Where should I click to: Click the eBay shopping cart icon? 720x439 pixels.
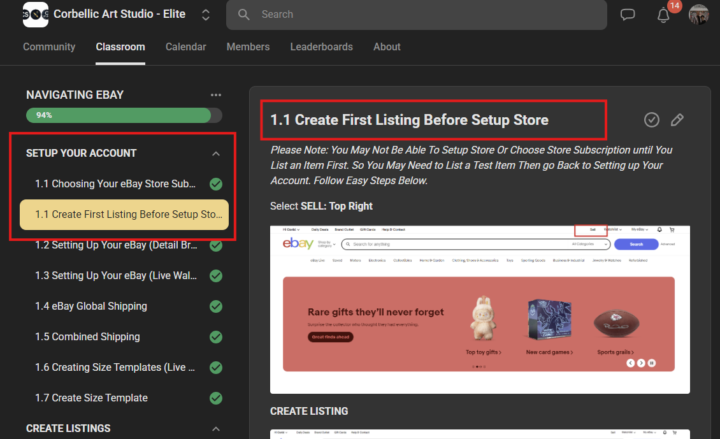pyautogui.click(x=672, y=229)
